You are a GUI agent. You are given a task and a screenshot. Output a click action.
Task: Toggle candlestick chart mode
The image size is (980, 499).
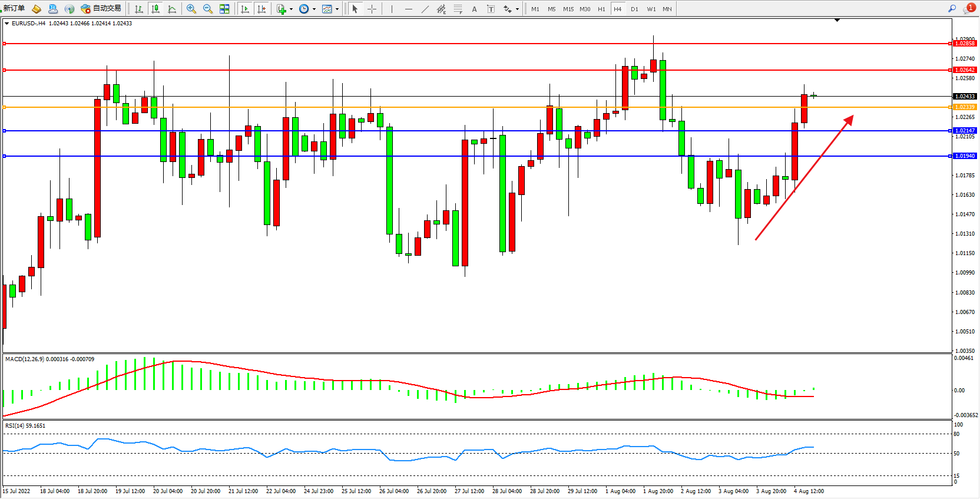point(155,9)
